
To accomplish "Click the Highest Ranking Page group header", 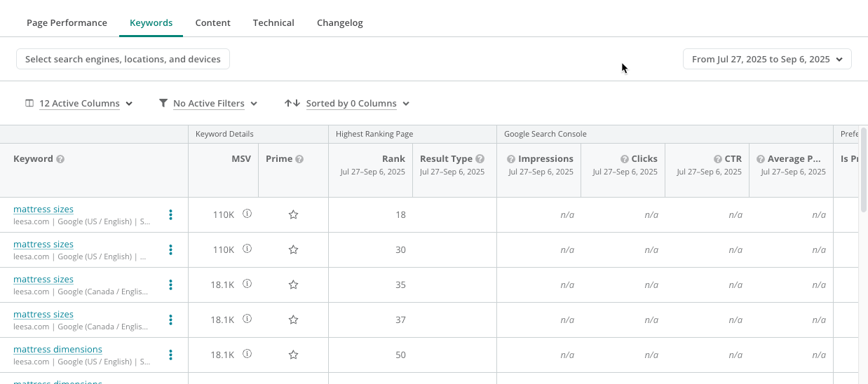I will tap(374, 134).
